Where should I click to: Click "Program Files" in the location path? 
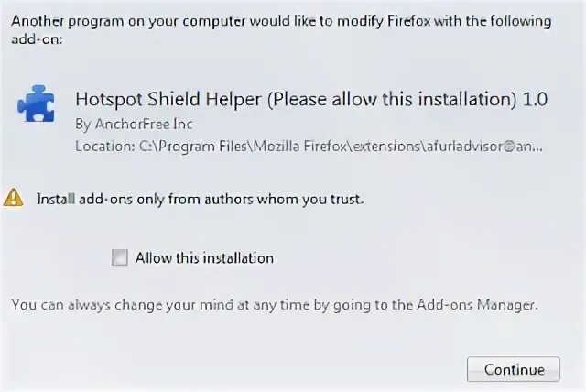[x=202, y=147]
